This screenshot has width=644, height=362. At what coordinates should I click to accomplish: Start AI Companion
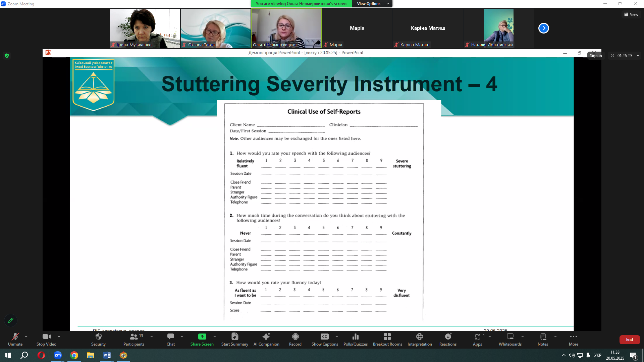[266, 339]
